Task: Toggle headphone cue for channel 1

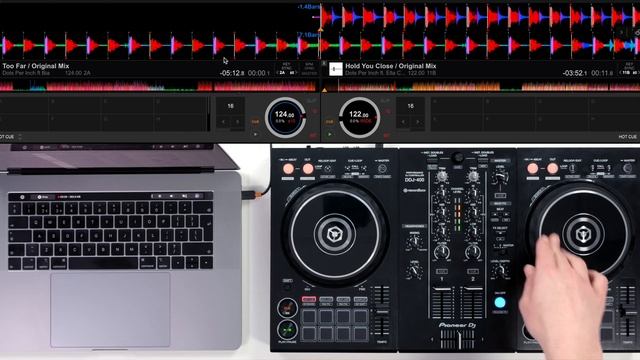Action: point(442,271)
